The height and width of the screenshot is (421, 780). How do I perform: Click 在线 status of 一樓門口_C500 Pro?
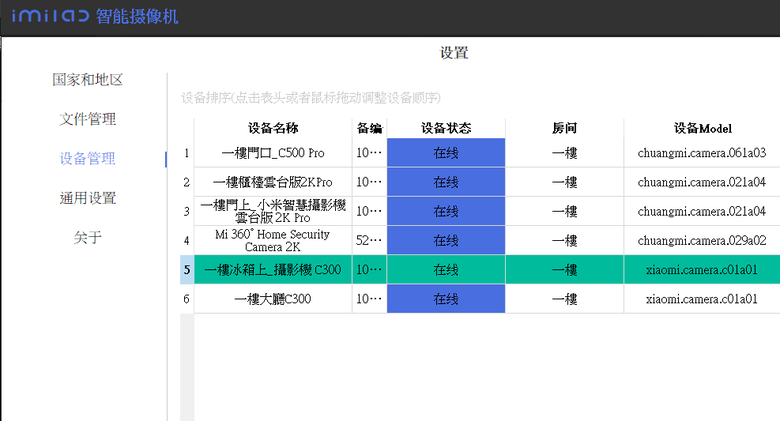[x=446, y=153]
